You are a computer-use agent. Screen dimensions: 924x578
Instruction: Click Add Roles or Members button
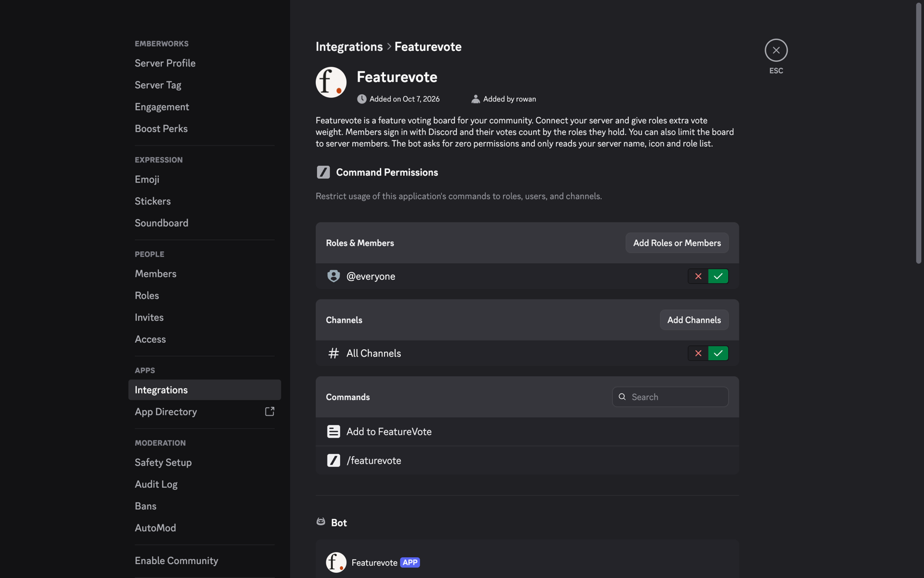click(677, 243)
